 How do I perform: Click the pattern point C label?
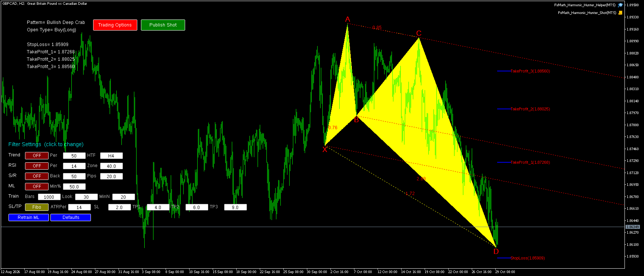pos(419,33)
